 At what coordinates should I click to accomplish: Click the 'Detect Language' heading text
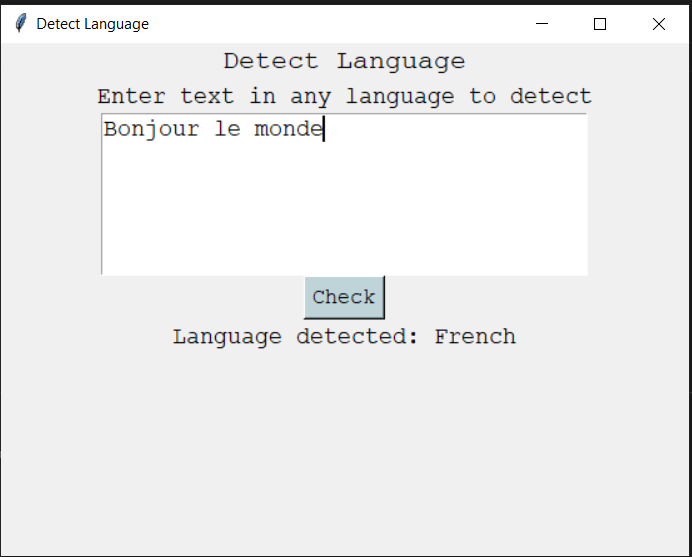pyautogui.click(x=344, y=61)
